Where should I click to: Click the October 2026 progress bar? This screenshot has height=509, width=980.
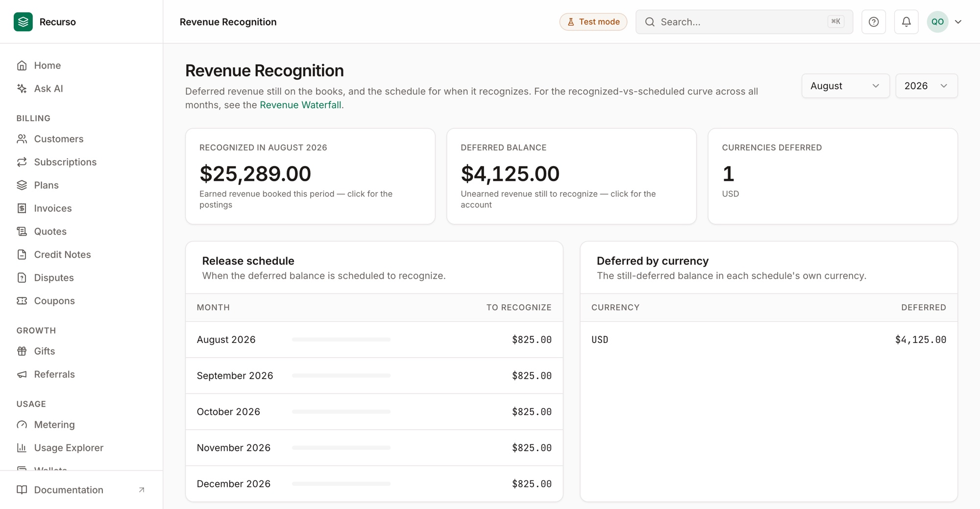click(x=341, y=412)
